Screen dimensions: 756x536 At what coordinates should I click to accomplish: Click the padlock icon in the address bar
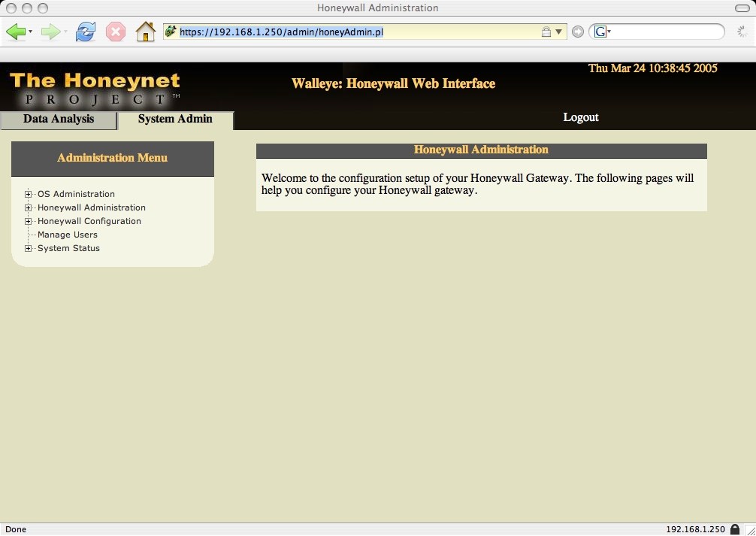546,32
